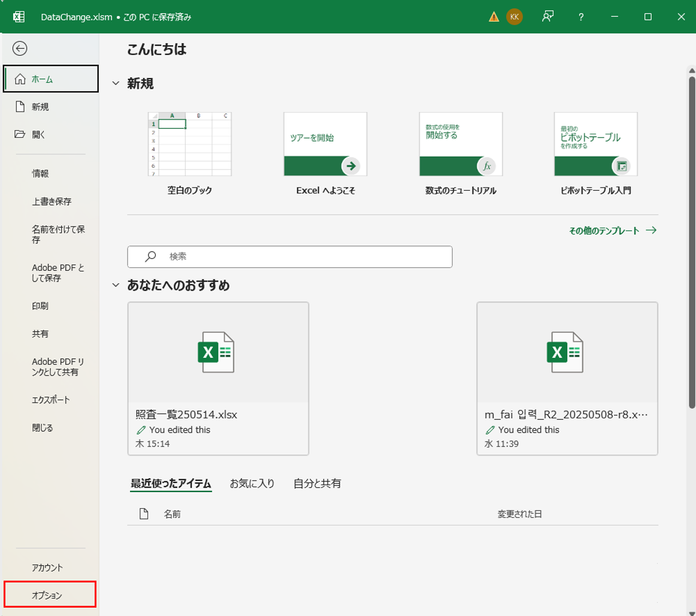Viewport: 696px width, 616px height.
Task: Click the scrollbar up arrow
Action: [x=692, y=71]
